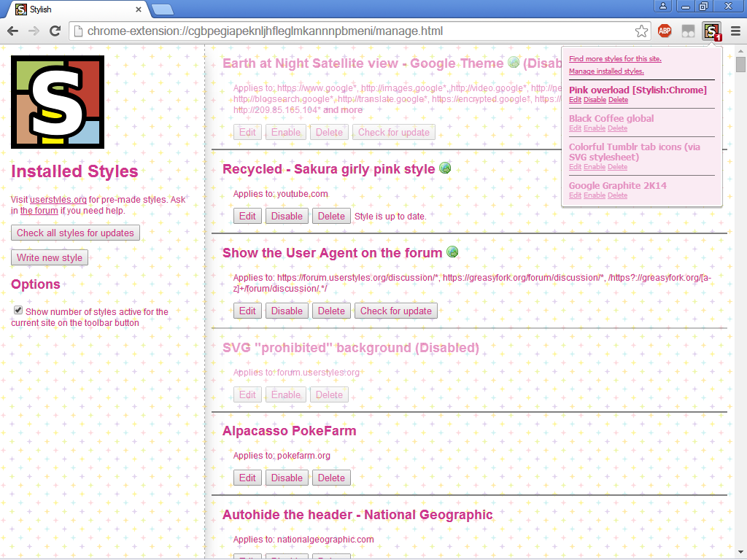Open a new tab with the new-tab button
The image size is (747, 560).
pyautogui.click(x=163, y=9)
